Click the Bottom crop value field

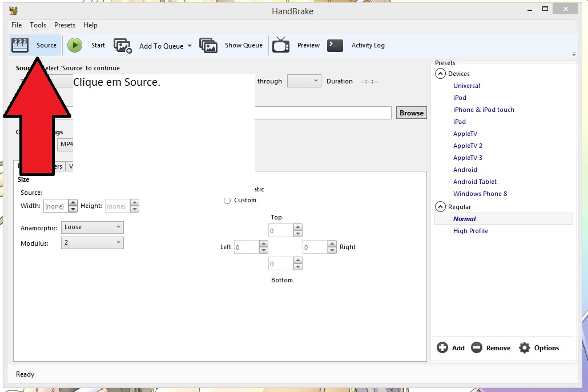pos(280,263)
